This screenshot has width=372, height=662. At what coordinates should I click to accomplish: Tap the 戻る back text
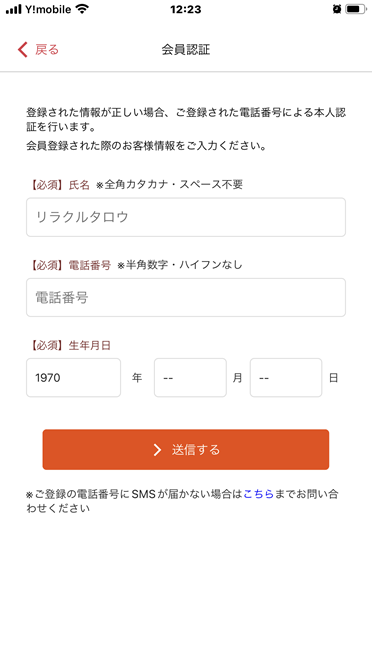47,49
